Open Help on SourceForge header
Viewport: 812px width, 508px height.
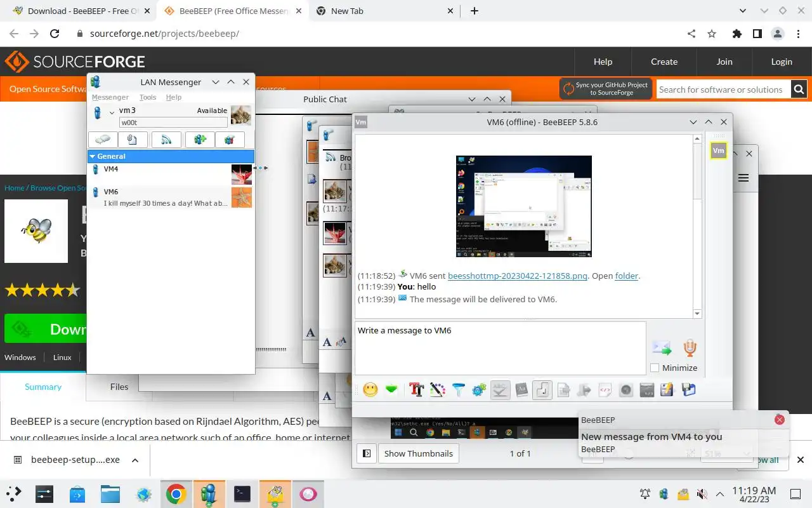click(603, 62)
